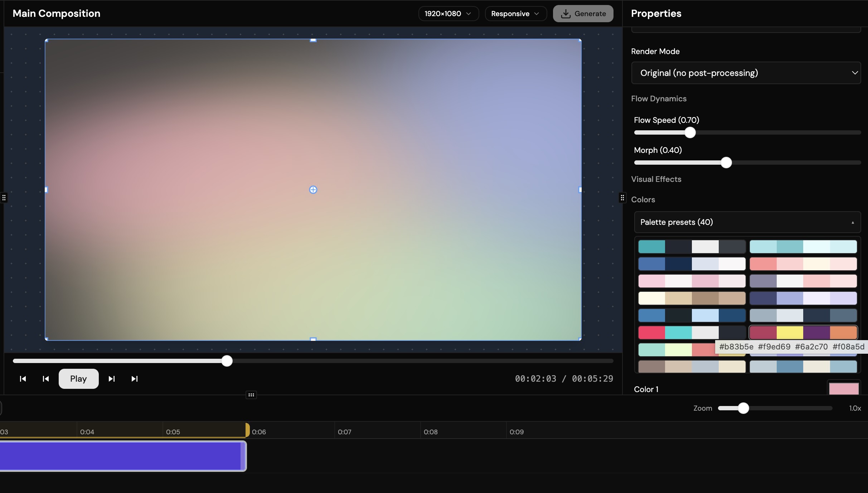
Task: Jump to the composition start
Action: click(23, 379)
